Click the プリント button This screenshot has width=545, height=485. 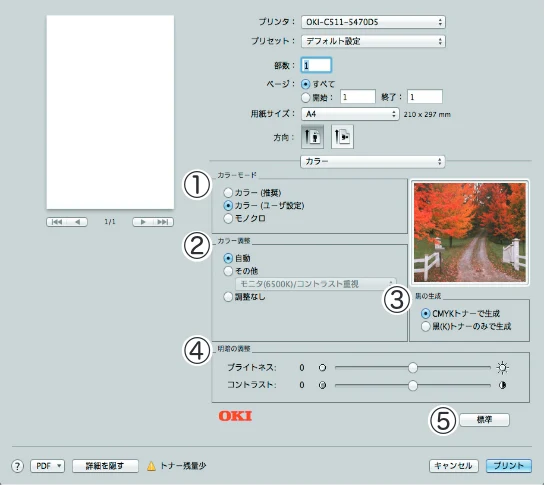tap(509, 466)
